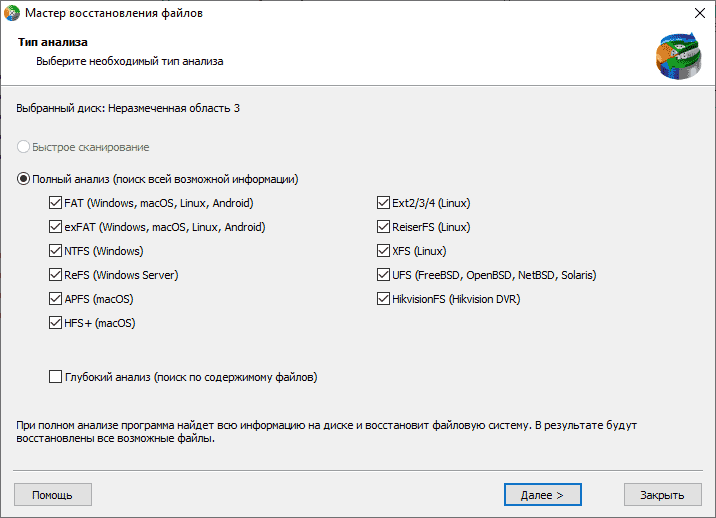The height and width of the screenshot is (518, 716).
Task: Toggle ReiserFS (Linux) checkbox
Action: point(383,227)
